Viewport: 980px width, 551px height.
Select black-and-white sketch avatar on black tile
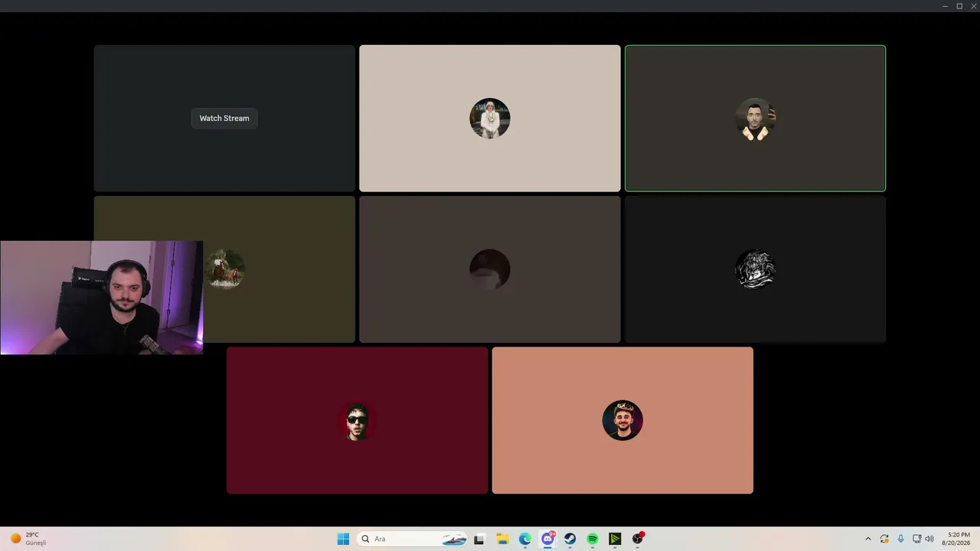tap(755, 269)
